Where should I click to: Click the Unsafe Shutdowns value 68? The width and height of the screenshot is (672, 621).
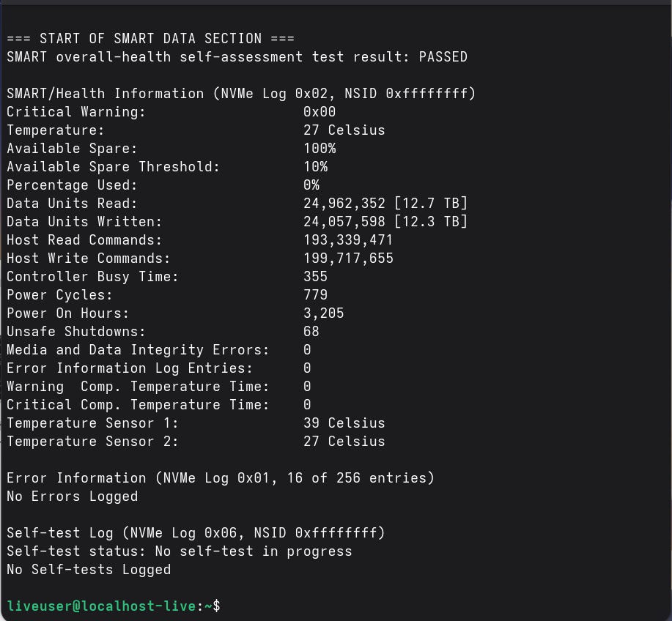point(311,332)
